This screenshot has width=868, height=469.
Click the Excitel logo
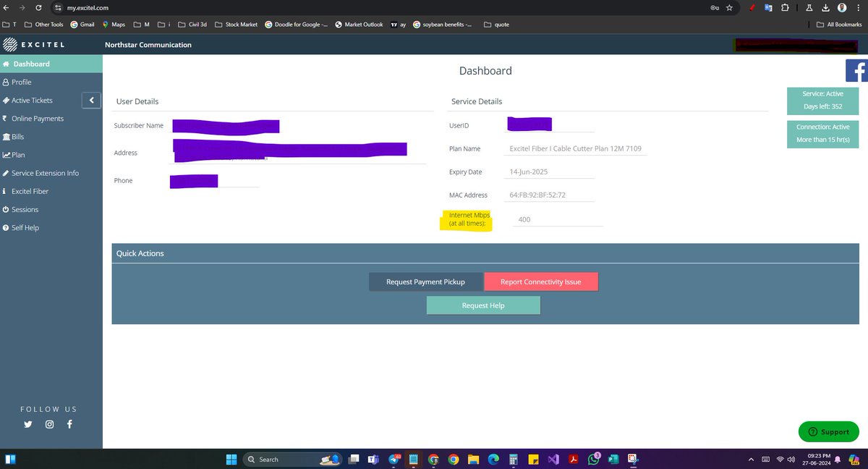[x=35, y=45]
